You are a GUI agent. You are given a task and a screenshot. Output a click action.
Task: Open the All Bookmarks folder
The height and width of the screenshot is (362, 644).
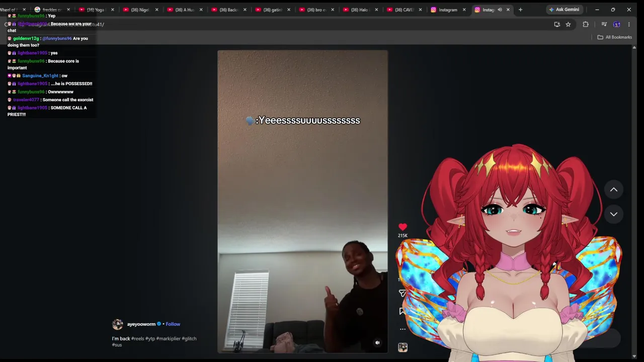coord(614,37)
